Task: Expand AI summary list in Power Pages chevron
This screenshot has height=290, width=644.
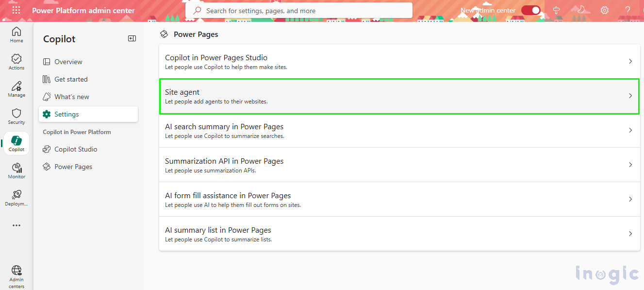Action: [630, 234]
